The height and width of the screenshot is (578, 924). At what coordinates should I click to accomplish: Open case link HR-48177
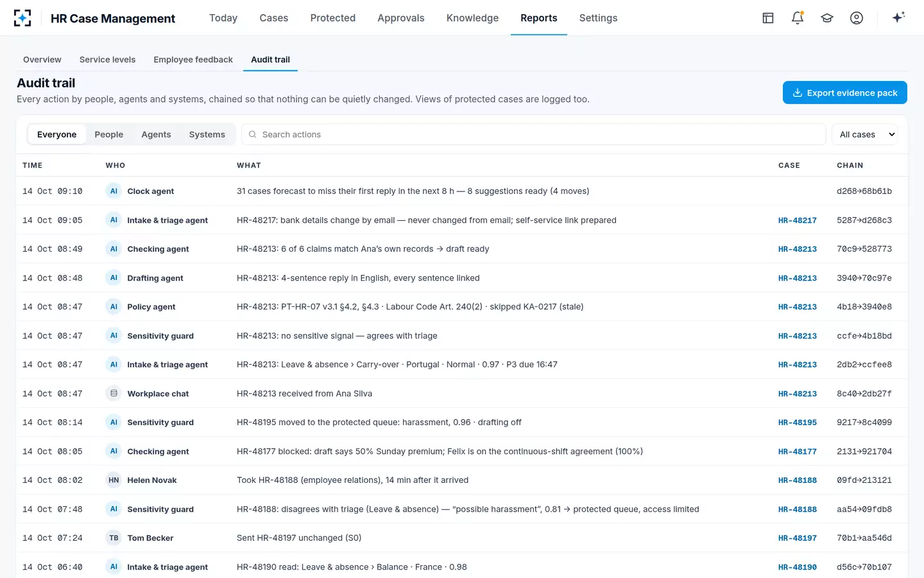coord(797,451)
